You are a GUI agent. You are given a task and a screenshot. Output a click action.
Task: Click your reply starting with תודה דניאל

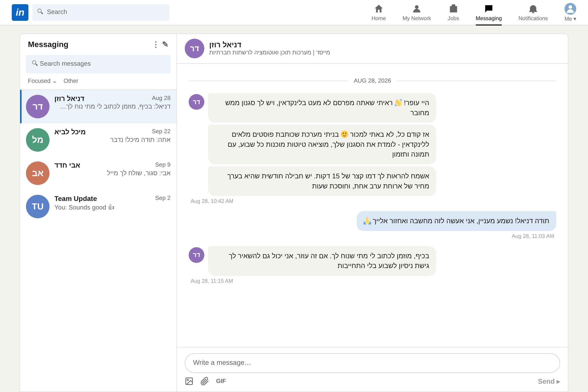click(456, 221)
